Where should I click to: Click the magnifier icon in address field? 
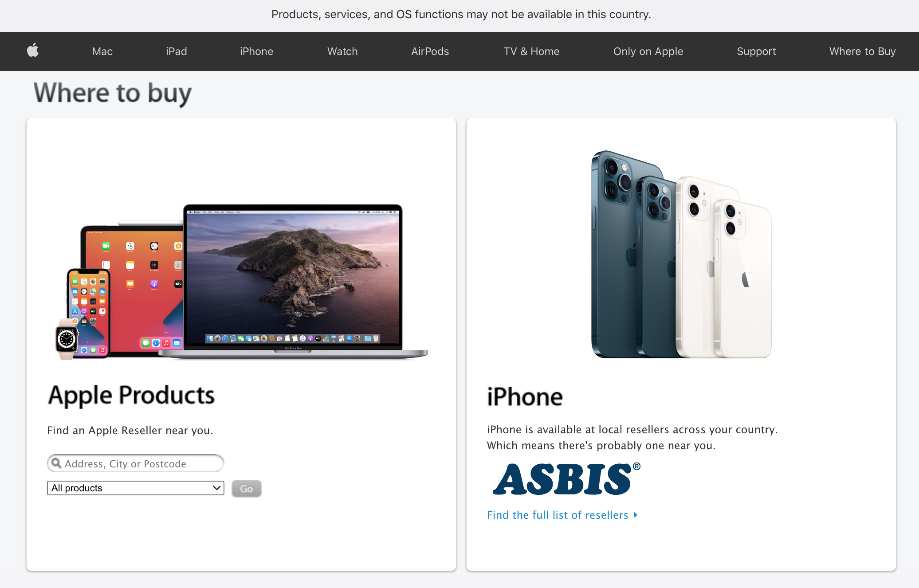point(56,463)
